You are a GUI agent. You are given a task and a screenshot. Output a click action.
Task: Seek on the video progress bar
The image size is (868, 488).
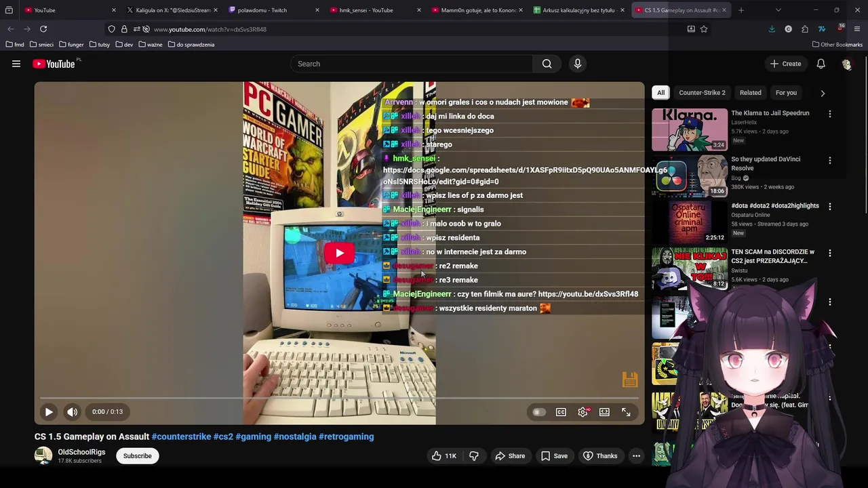coord(339,398)
